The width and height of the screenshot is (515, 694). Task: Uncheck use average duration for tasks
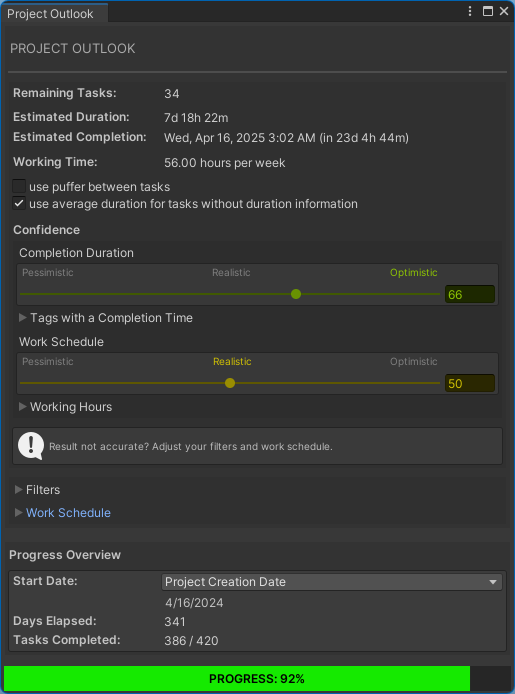tap(19, 204)
